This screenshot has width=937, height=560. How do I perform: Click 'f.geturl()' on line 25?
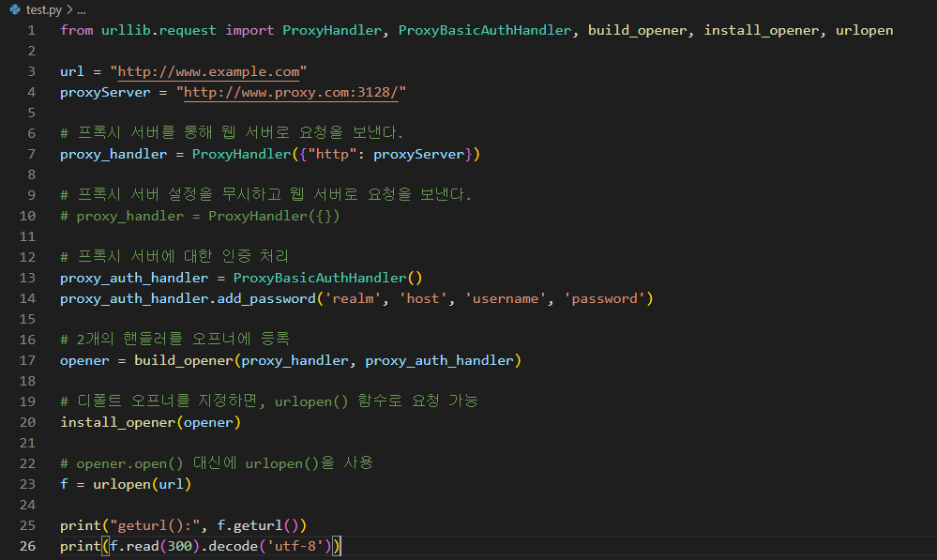coord(262,525)
